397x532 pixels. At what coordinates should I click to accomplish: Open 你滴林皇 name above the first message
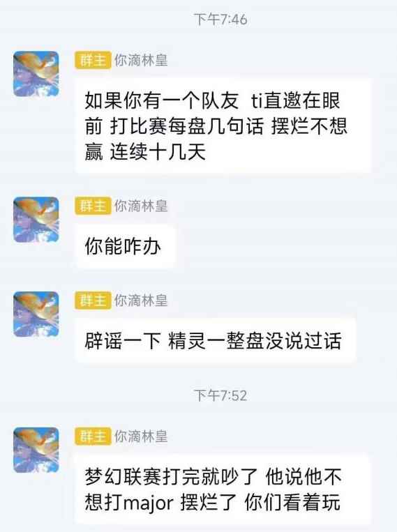[141, 61]
